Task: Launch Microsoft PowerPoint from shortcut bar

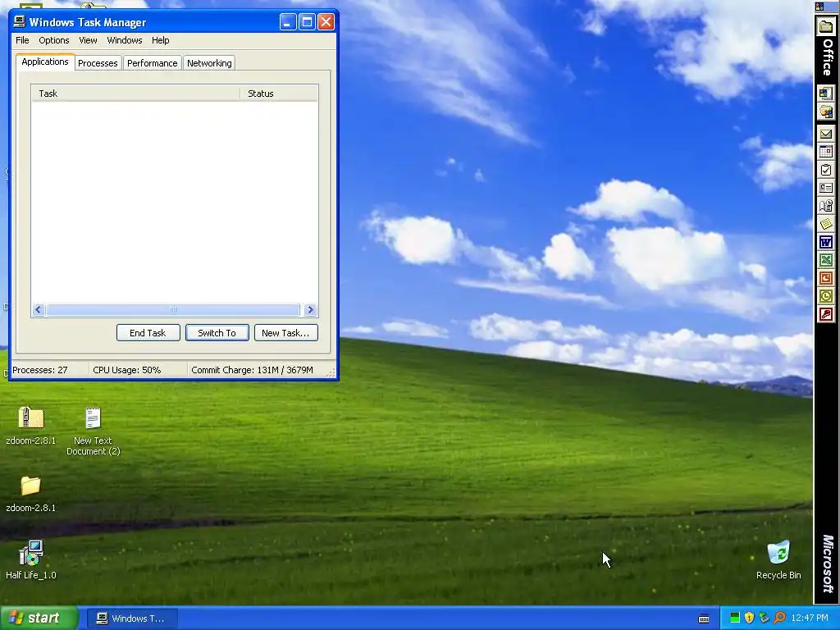Action: click(825, 277)
